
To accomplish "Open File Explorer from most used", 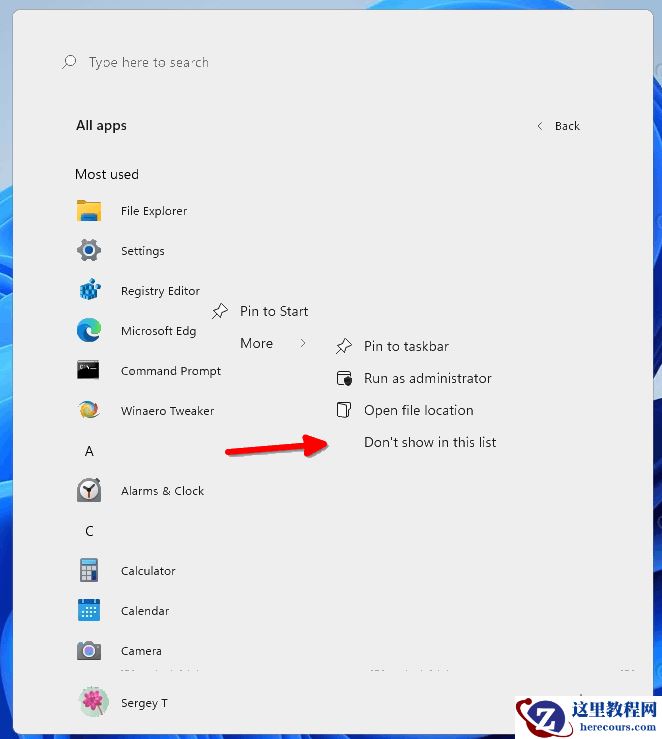I will click(x=154, y=211).
